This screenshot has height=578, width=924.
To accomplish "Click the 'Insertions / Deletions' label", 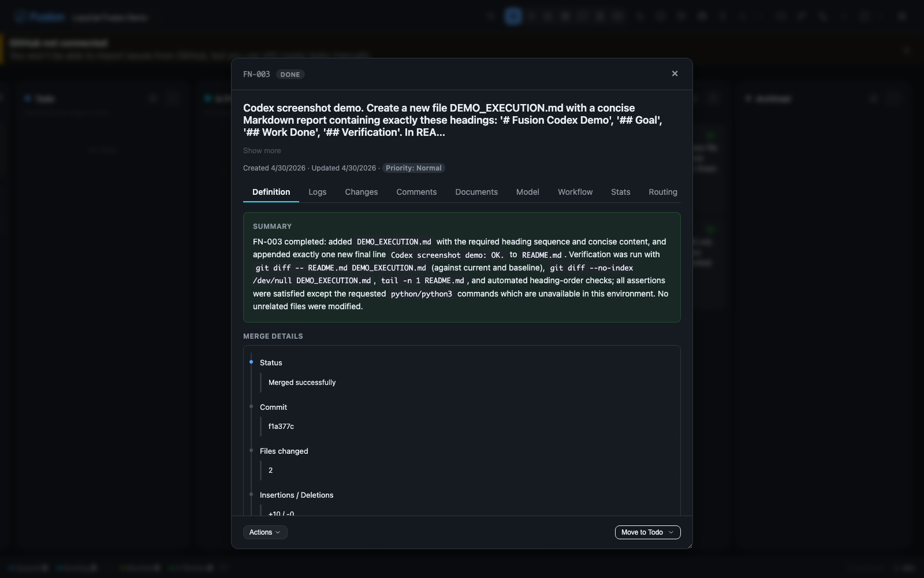I will tap(297, 495).
